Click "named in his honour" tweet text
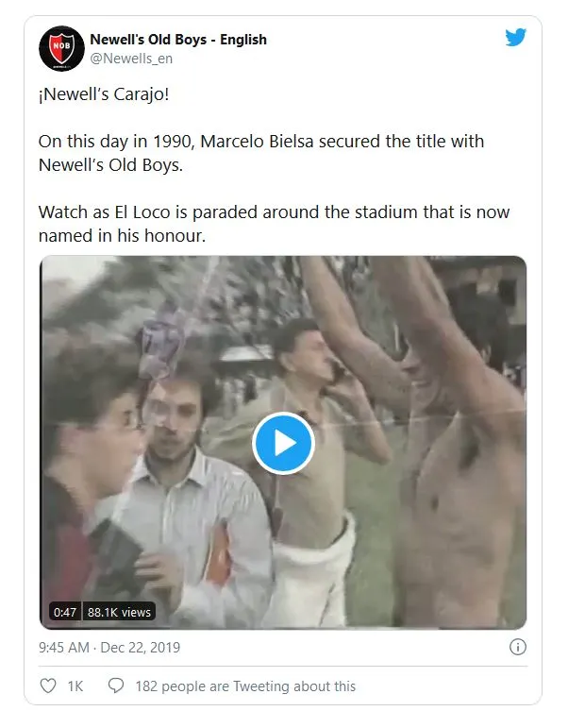The width and height of the screenshot is (568, 728). tap(123, 234)
